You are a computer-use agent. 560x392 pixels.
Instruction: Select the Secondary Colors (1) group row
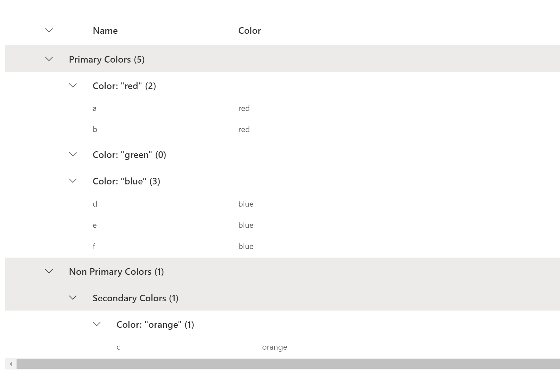coord(136,298)
